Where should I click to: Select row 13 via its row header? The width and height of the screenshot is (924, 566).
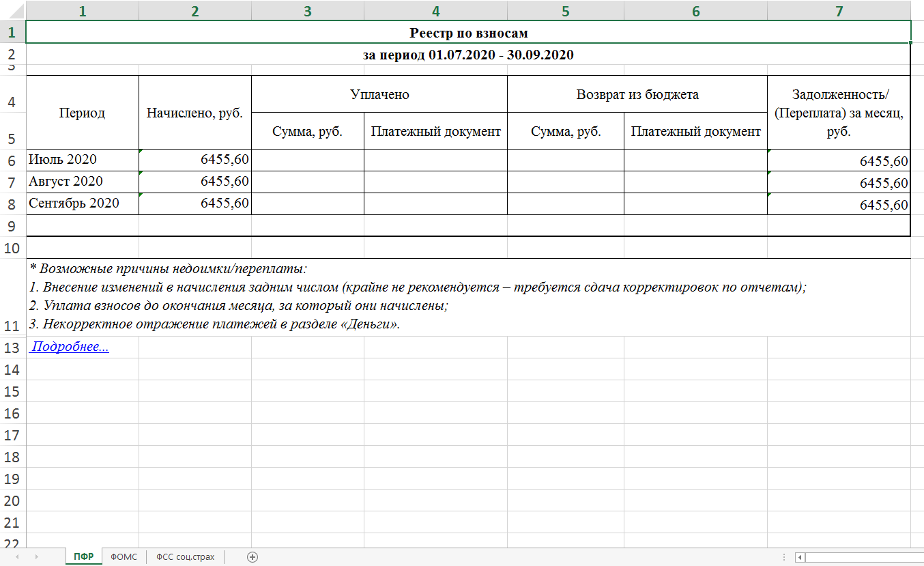pos(12,347)
